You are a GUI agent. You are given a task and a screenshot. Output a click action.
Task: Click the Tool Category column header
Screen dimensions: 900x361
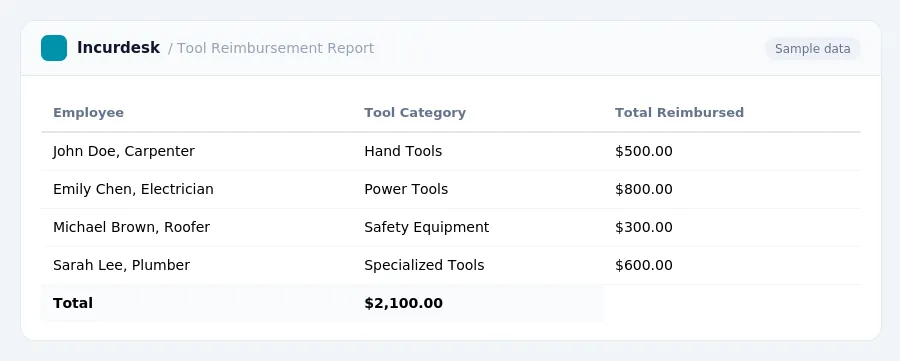(x=415, y=112)
